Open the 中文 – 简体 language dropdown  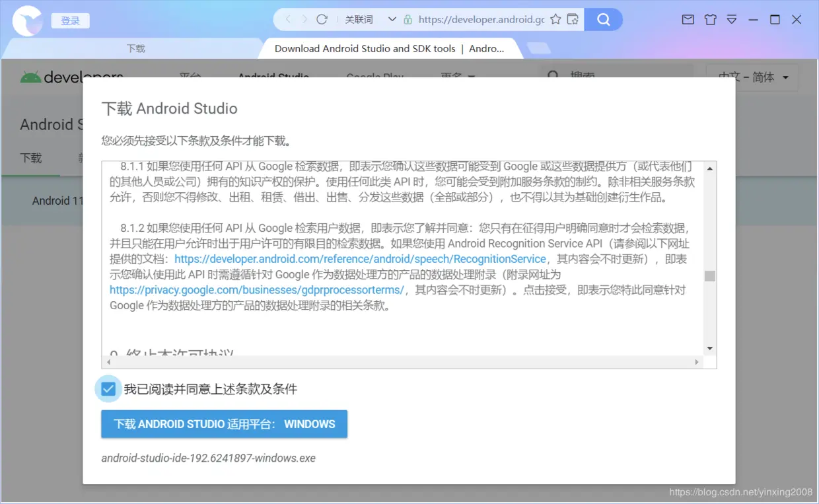[754, 77]
